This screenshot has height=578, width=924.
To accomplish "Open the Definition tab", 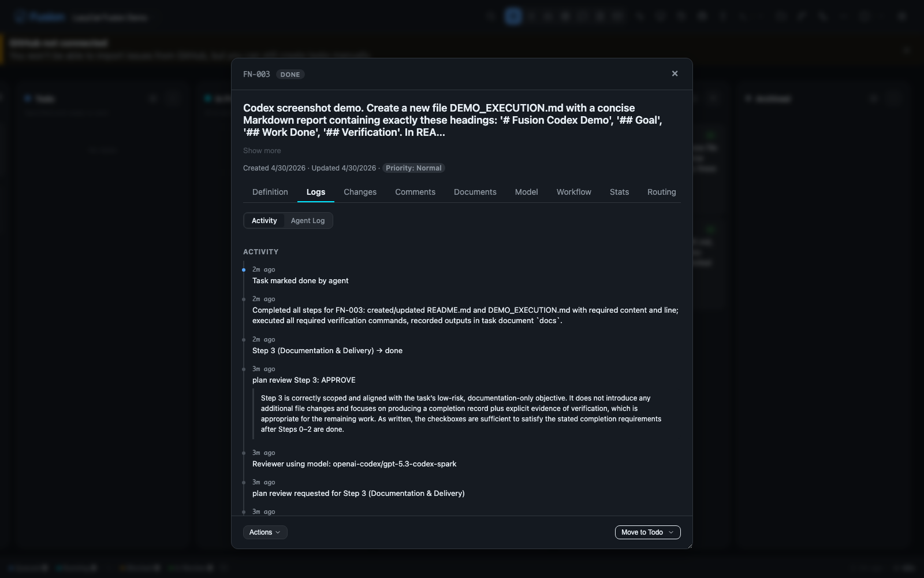I will tap(270, 192).
